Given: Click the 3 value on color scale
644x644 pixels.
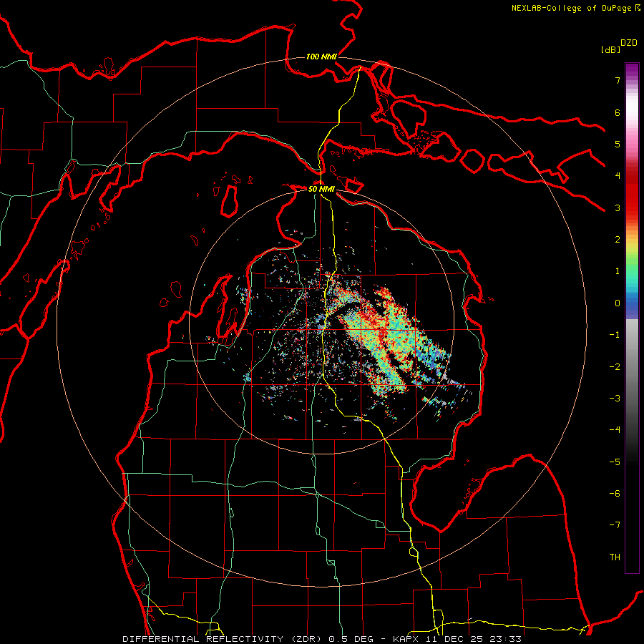Looking at the screenshot, I should (x=618, y=208).
